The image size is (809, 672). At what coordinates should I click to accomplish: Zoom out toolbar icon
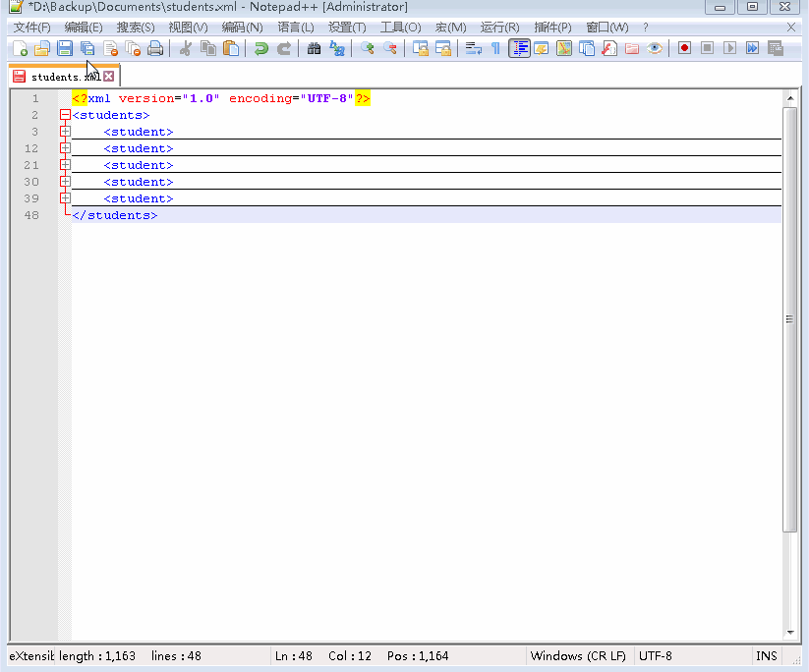tap(389, 48)
